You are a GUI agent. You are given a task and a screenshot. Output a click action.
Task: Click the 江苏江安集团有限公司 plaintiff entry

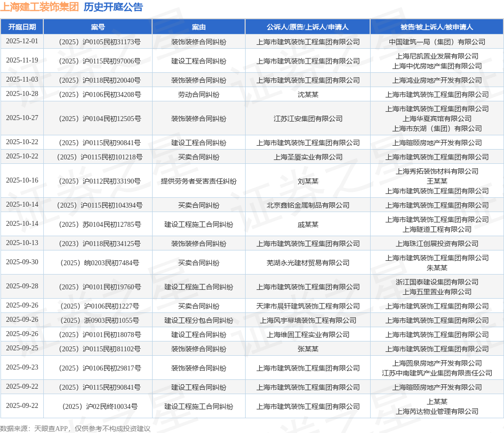tap(308, 118)
